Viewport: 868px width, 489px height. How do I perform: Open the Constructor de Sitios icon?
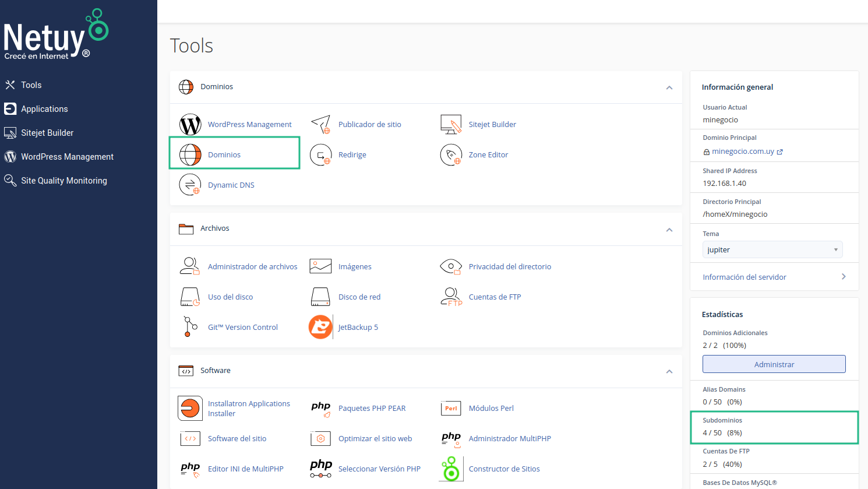[x=451, y=469]
